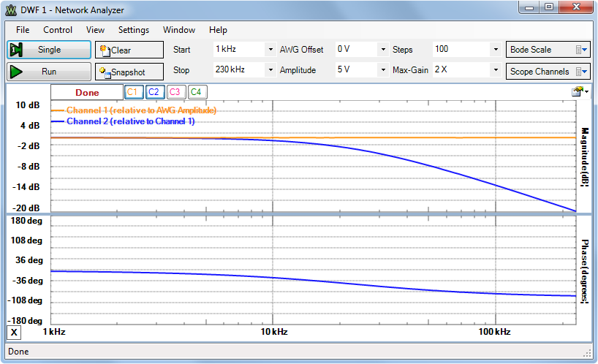Click the 10 kHz axis label
The height and width of the screenshot is (364, 598).
click(274, 332)
